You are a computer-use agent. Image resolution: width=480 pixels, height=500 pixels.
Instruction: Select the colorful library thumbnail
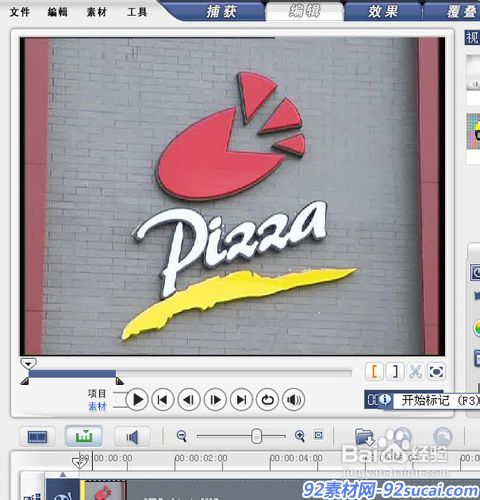(x=473, y=131)
